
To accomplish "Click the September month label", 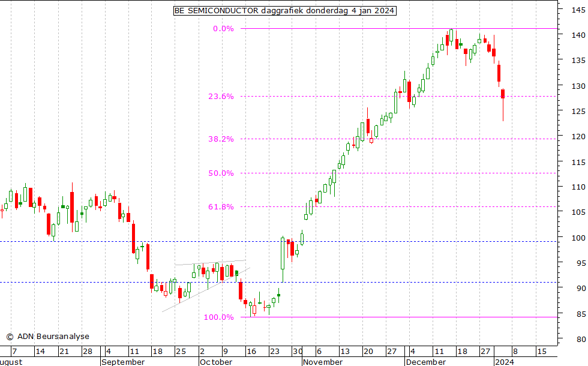I will (x=123, y=362).
